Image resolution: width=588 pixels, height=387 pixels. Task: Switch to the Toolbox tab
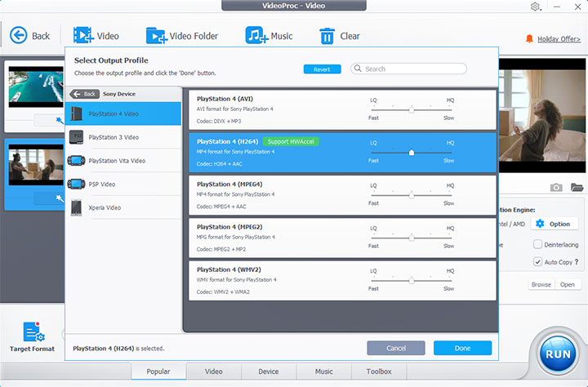(x=379, y=371)
